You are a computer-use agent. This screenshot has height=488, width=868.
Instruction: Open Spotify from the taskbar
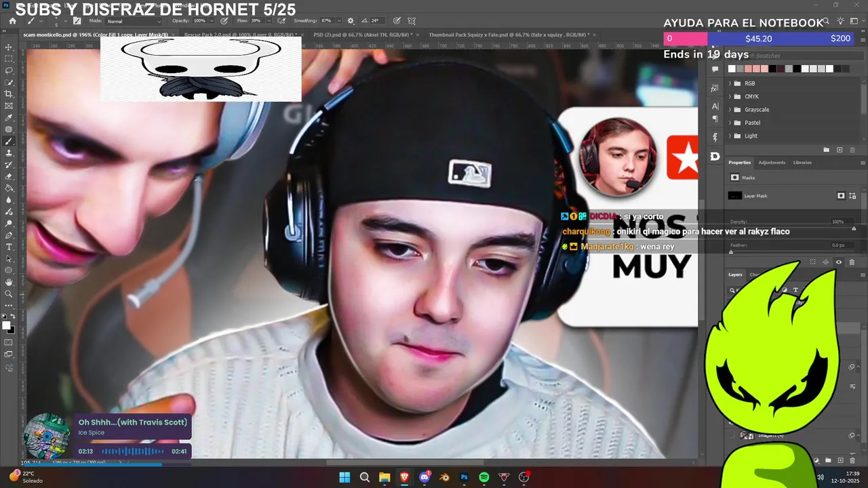pos(484,477)
